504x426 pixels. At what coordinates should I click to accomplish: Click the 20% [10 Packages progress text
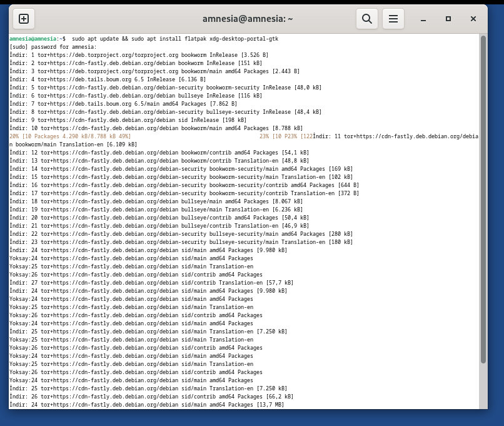point(70,136)
